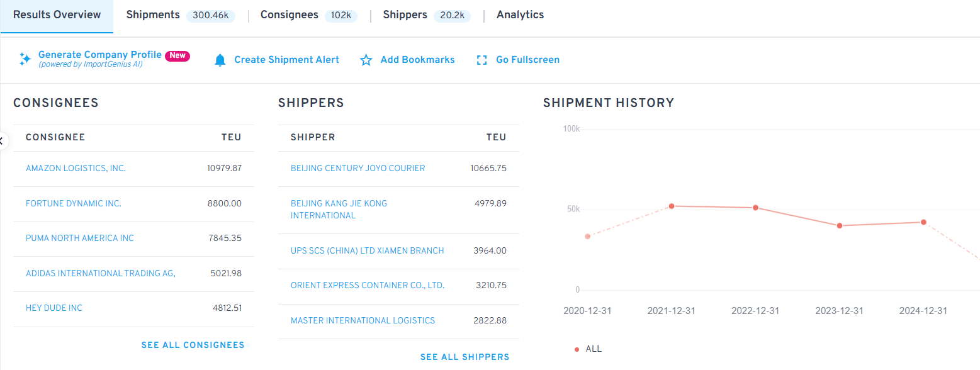980x370 pixels.
Task: Click the CONSIGNEE column header
Action: [55, 137]
